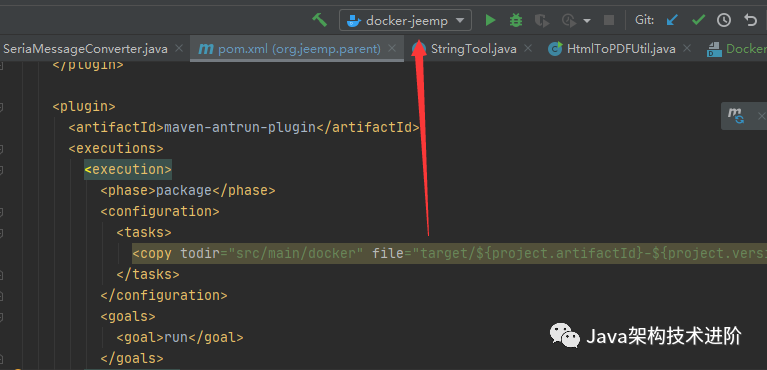Open the StringTool.java tab
This screenshot has height=370, width=767.
pyautogui.click(x=473, y=49)
